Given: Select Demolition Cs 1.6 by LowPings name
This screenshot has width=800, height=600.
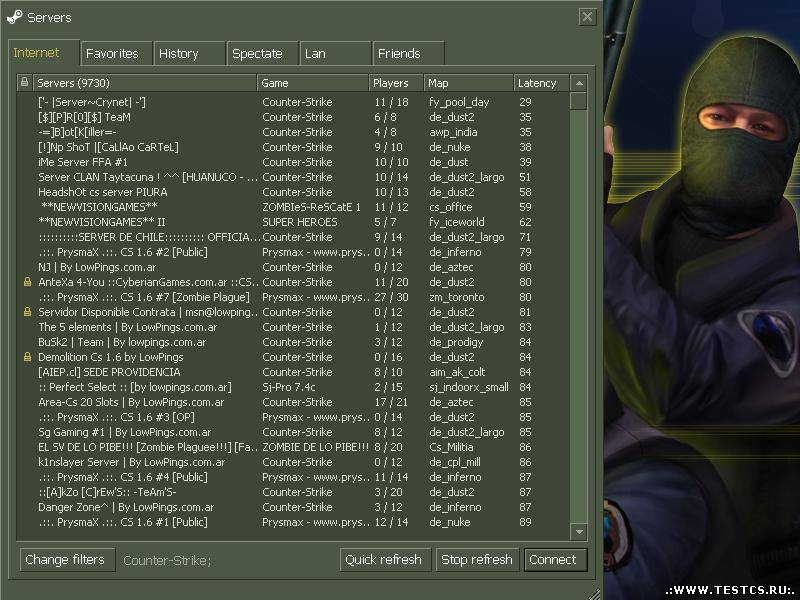Looking at the screenshot, I should pos(111,357).
